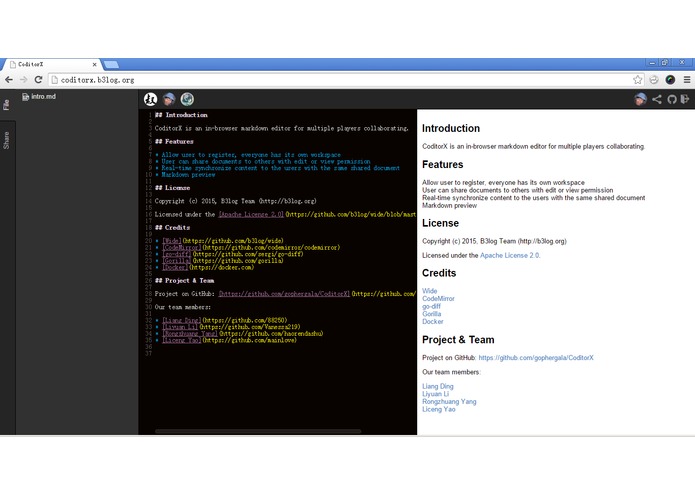Click the logout door icon

[685, 99]
